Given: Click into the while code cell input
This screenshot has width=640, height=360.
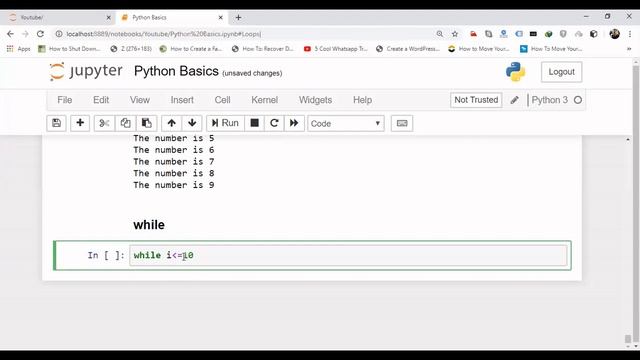Looking at the screenshot, I should (348, 256).
